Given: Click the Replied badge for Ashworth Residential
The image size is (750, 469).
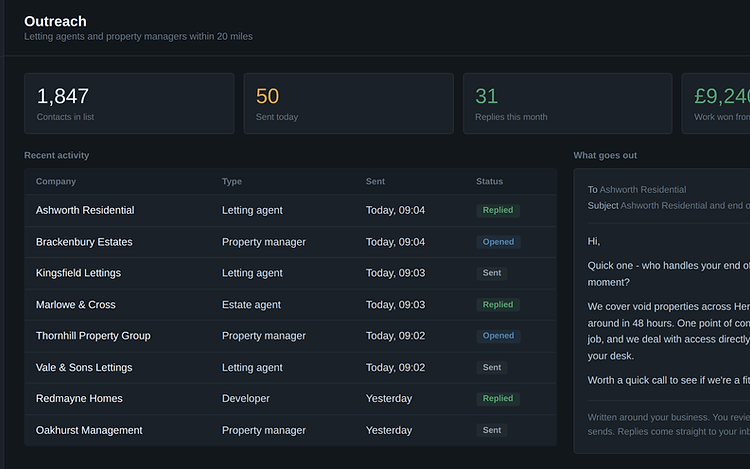Looking at the screenshot, I should 498,210.
